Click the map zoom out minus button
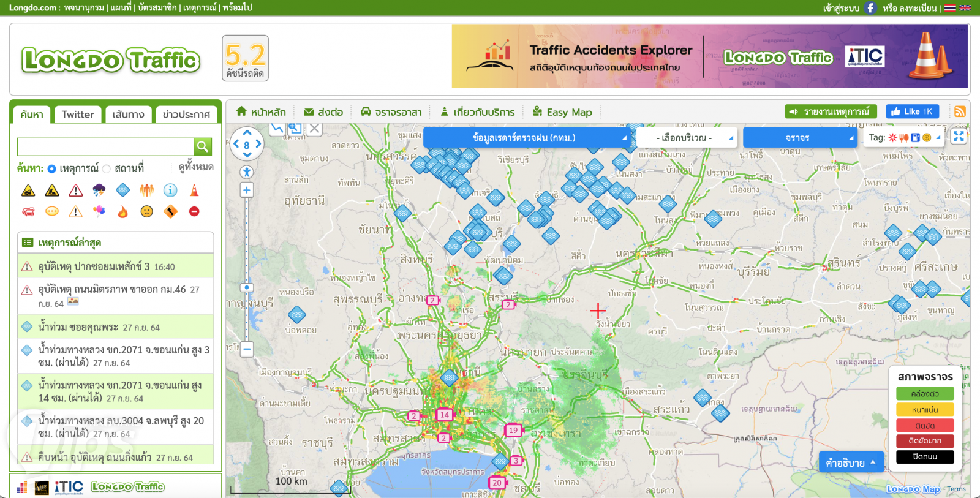The width and height of the screenshot is (980, 498). [x=247, y=349]
